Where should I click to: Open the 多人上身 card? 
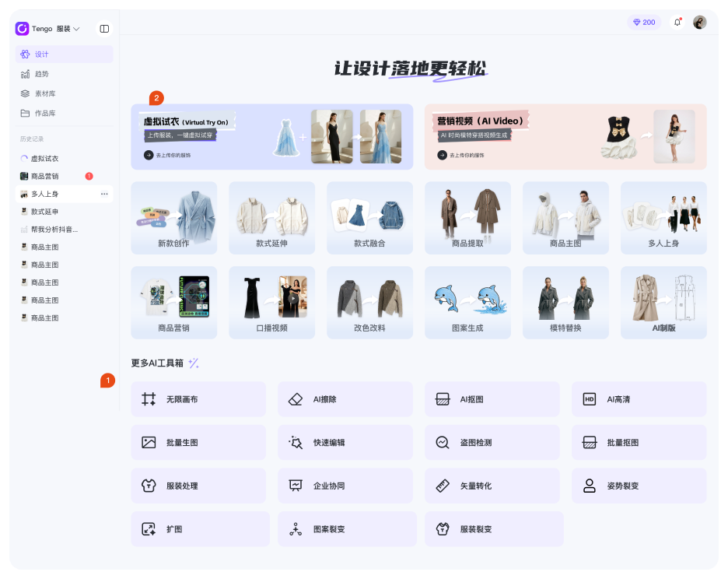pyautogui.click(x=663, y=218)
